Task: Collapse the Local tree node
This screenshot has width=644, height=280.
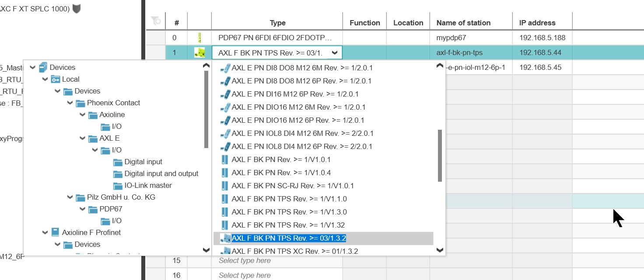Action: [45, 79]
